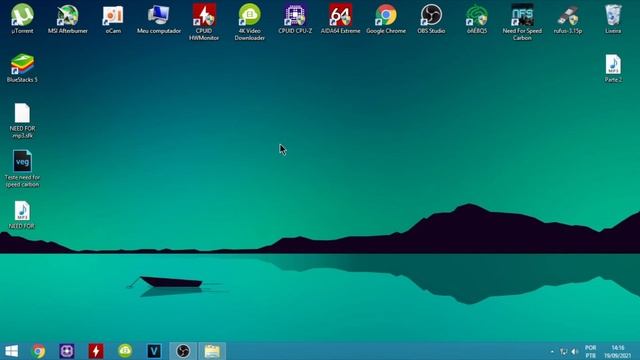Open the red HWMonitor taskbar icon

96,351
